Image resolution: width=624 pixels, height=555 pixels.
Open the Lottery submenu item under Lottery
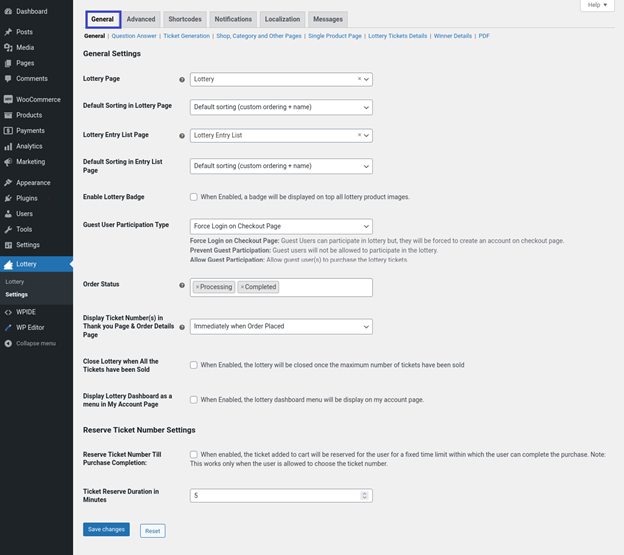click(15, 282)
